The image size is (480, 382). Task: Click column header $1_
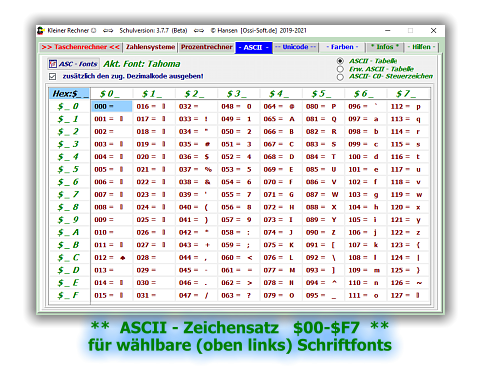click(154, 94)
